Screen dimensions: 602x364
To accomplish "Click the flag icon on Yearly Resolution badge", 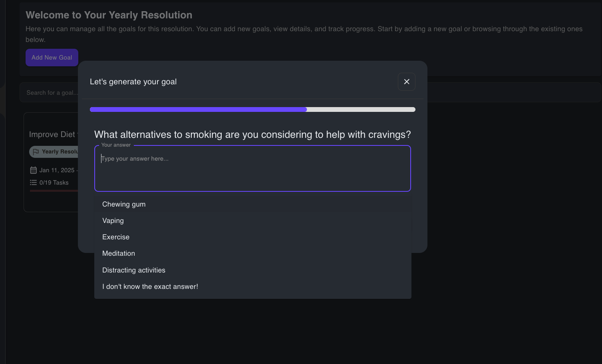I will pyautogui.click(x=36, y=152).
